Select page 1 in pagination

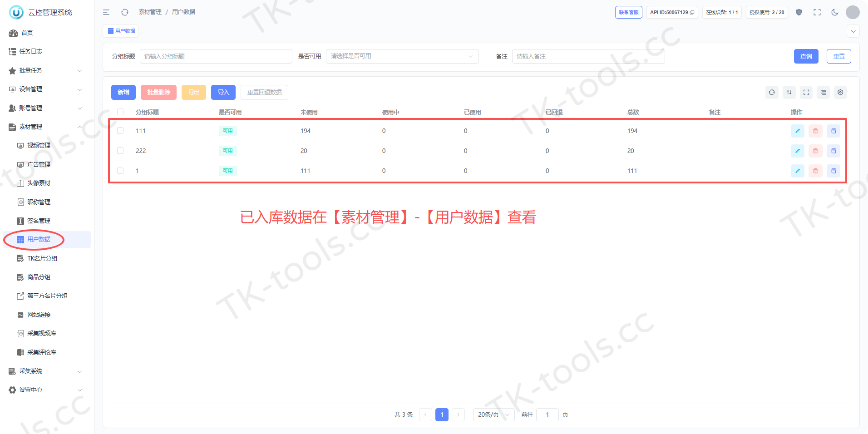(442, 414)
